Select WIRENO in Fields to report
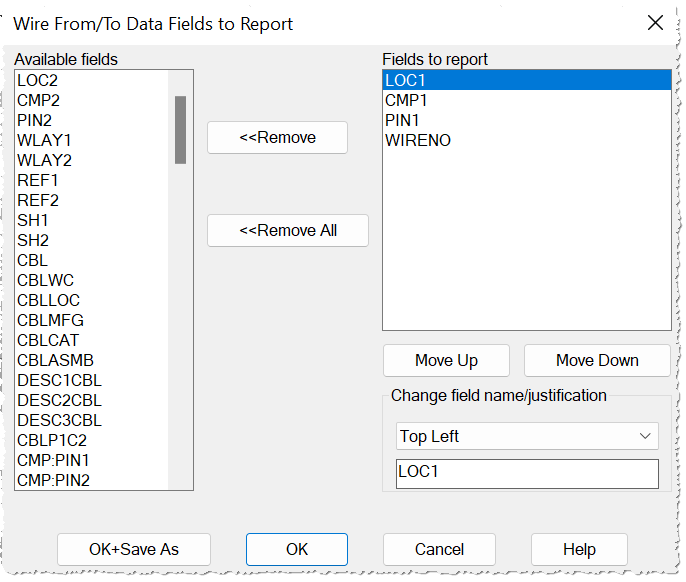Screen dimensions: 686x582 (x=527, y=140)
